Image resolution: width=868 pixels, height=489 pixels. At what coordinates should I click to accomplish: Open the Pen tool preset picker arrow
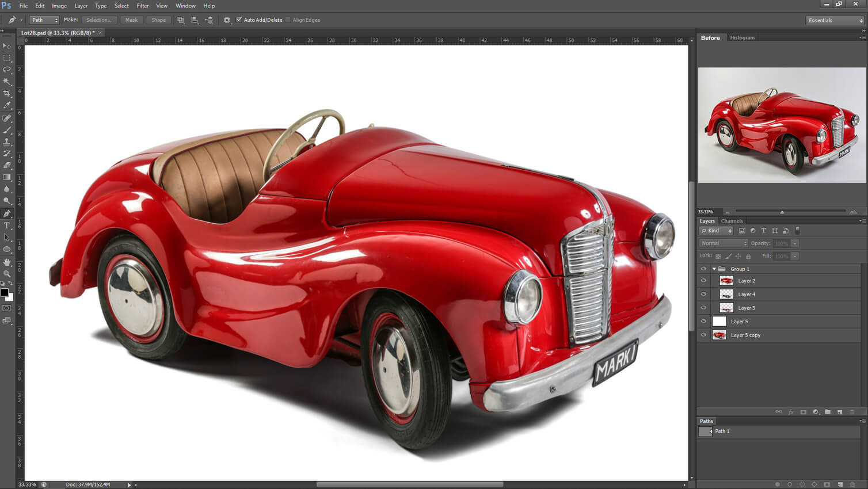coord(21,20)
